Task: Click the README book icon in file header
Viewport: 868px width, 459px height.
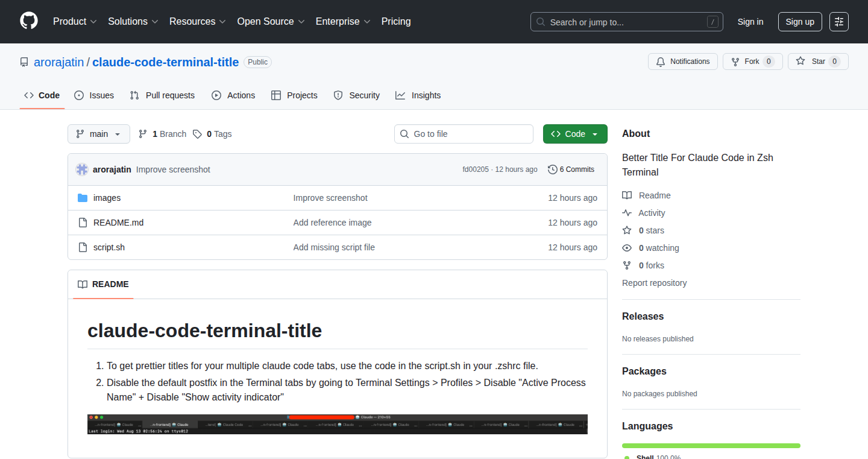Action: pos(83,284)
